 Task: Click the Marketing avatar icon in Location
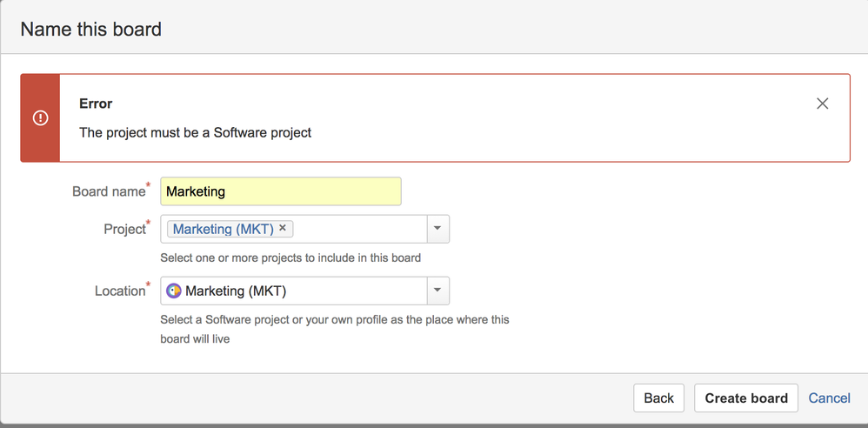point(174,291)
